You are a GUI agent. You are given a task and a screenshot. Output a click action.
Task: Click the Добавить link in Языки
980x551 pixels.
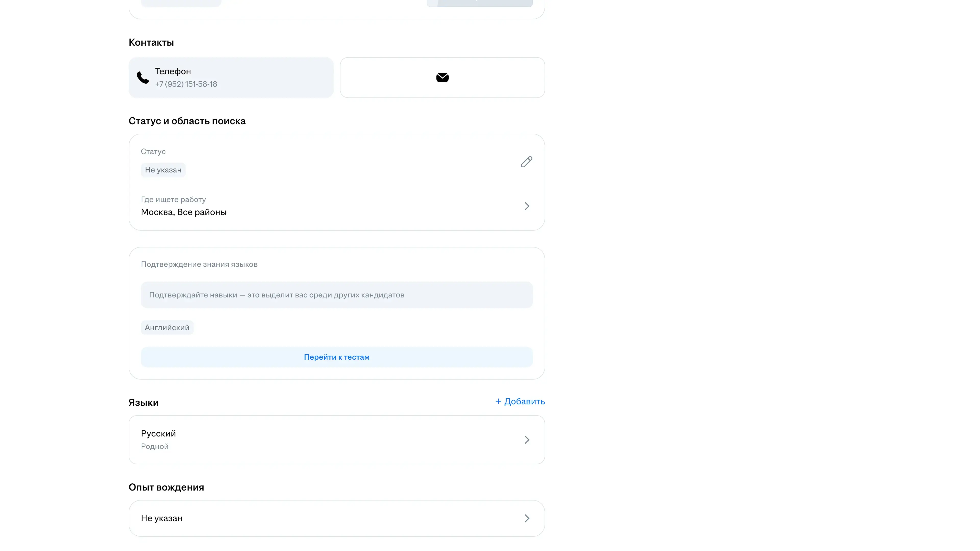524,402
